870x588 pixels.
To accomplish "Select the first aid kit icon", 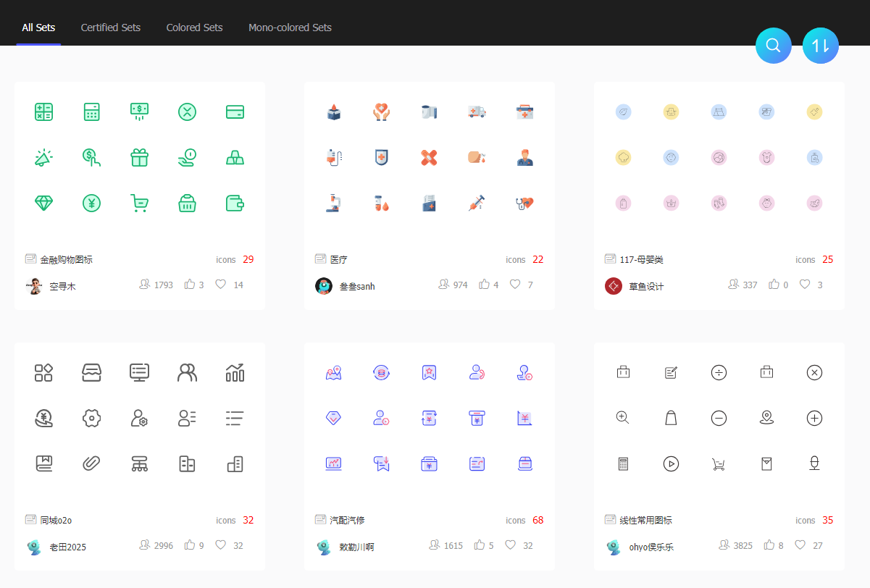I will (x=525, y=112).
